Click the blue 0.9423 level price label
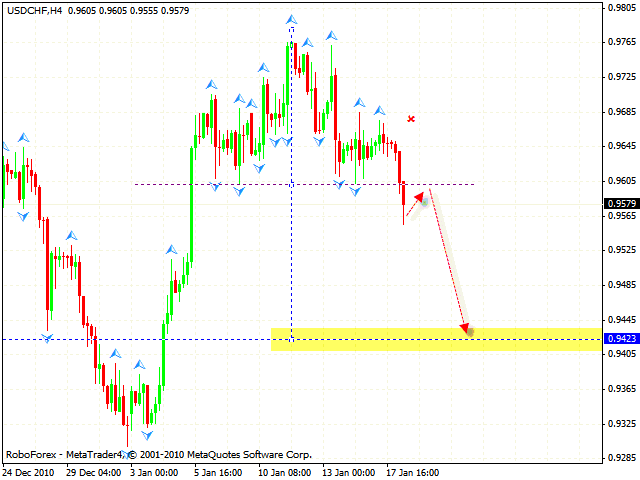Image resolution: width=640 pixels, height=480 pixels. coord(622,338)
